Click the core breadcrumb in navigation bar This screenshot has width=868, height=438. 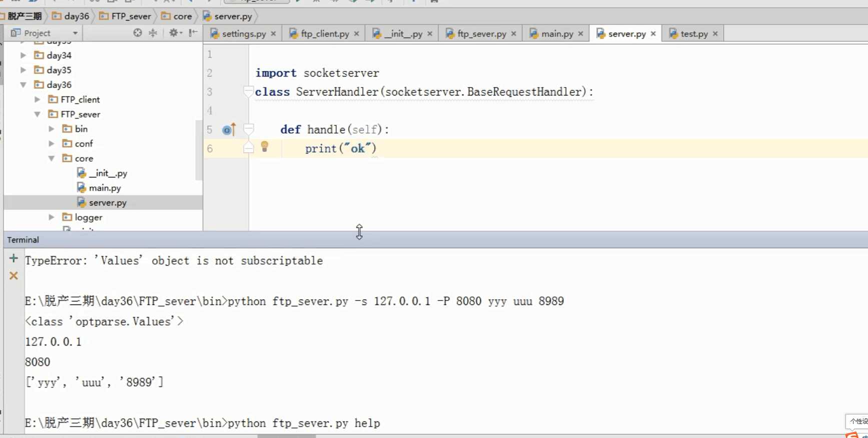point(177,16)
